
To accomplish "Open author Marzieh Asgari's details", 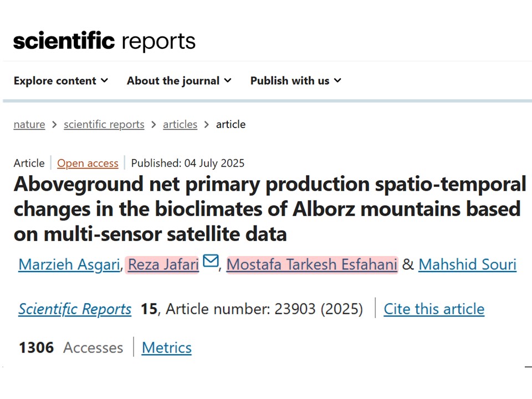I will (x=69, y=265).
